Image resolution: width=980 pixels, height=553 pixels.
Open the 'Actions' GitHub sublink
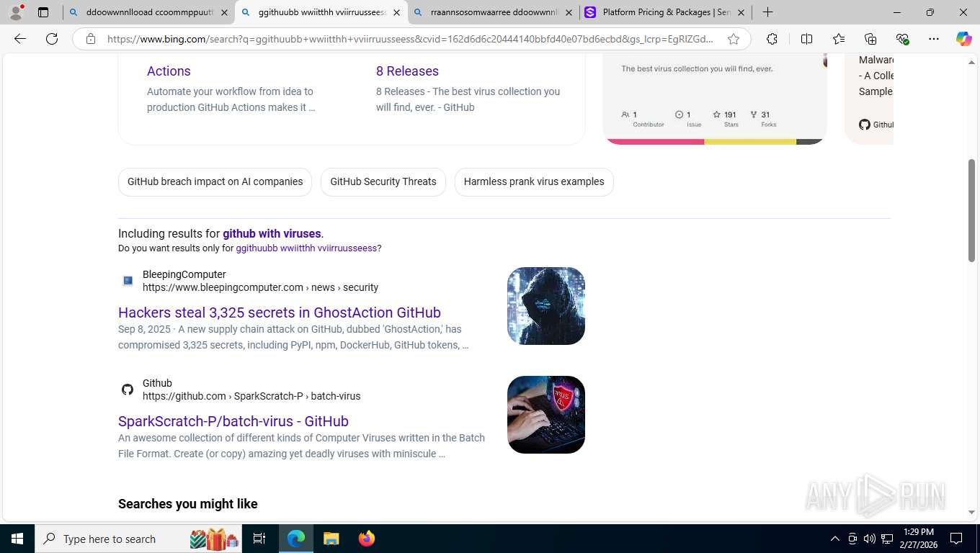click(169, 71)
